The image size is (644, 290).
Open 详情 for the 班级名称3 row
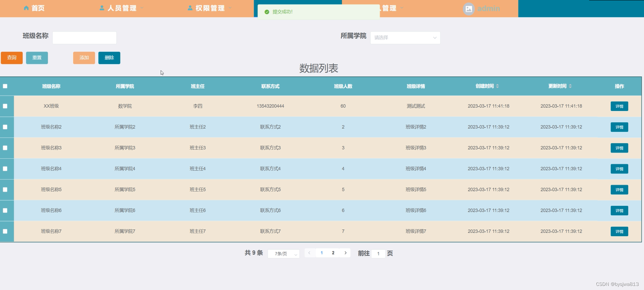click(x=619, y=148)
